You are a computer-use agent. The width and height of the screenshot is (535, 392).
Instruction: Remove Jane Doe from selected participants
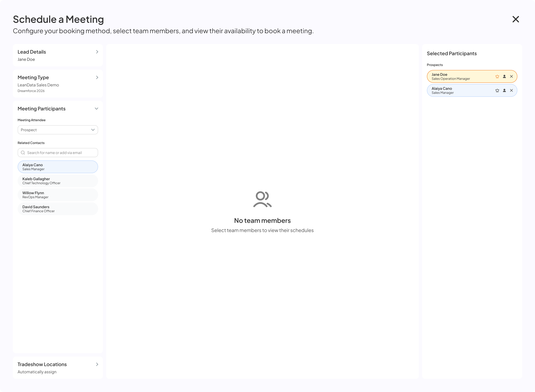[511, 76]
